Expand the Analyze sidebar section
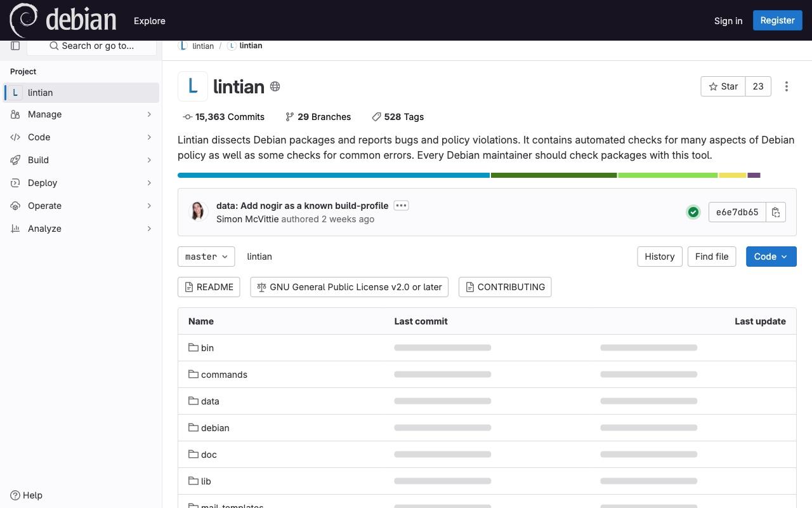The image size is (812, 508). point(81,229)
